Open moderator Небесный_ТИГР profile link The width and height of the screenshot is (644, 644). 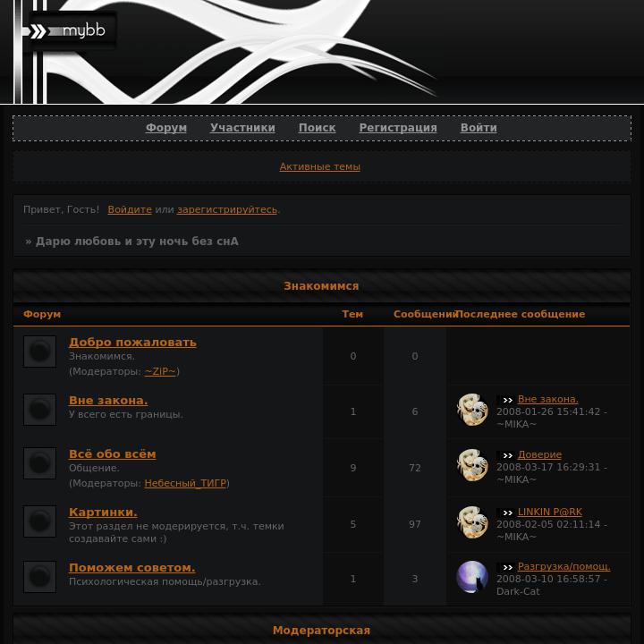coord(185,483)
